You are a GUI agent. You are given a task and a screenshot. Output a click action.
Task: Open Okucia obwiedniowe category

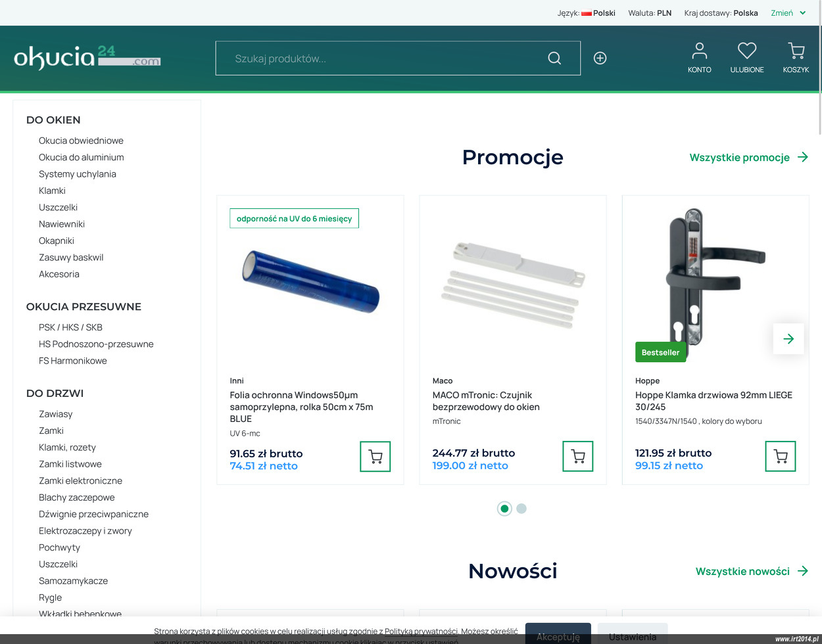coord(81,141)
